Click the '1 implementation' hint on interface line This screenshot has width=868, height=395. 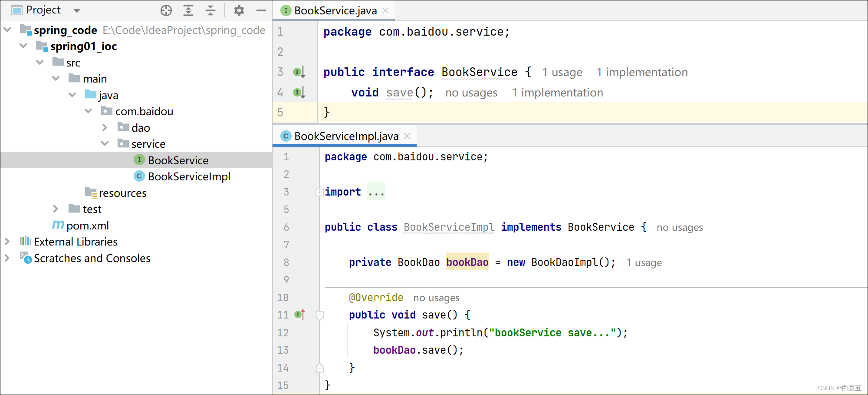coord(642,72)
